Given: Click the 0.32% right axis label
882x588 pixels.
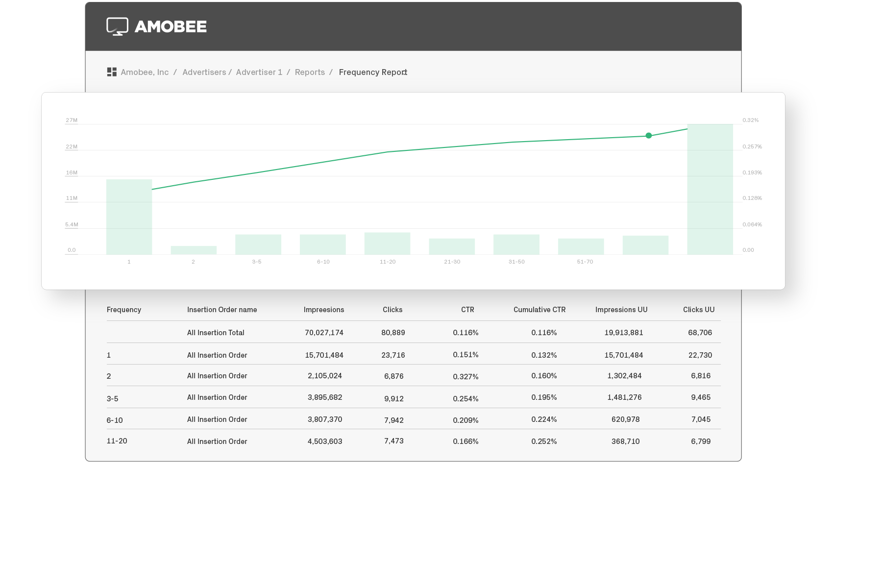Looking at the screenshot, I should click(750, 120).
